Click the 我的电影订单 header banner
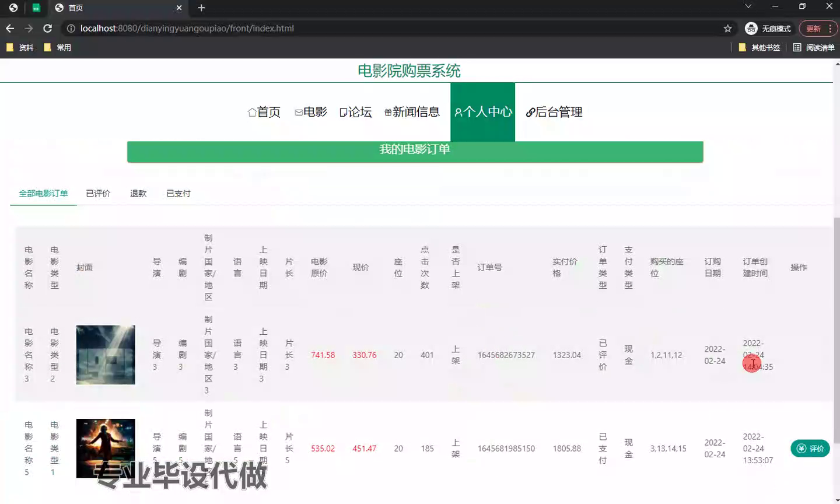Screen dimensions: 840x504 (x=415, y=150)
